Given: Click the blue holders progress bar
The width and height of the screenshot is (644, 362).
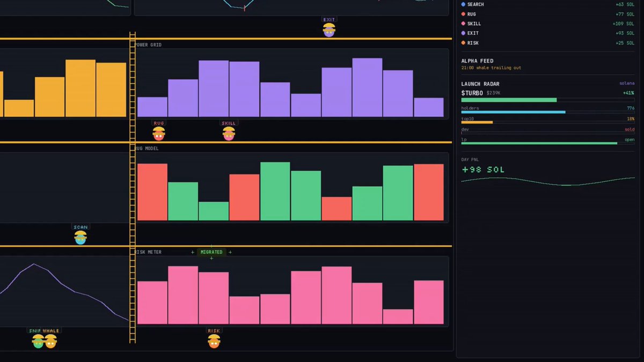Looking at the screenshot, I should 513,112.
